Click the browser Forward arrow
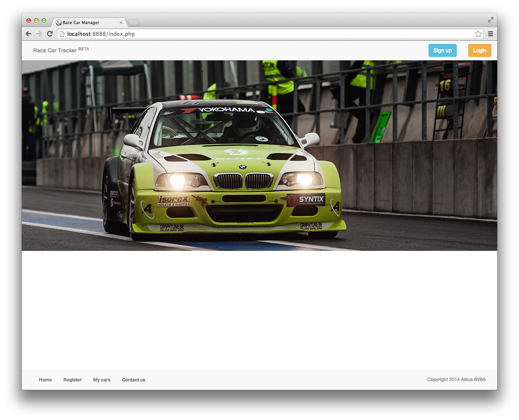The height and width of the screenshot is (420, 519). pos(39,34)
